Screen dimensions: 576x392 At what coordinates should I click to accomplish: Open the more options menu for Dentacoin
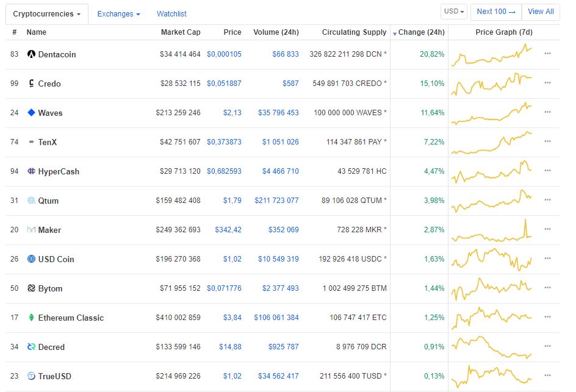pyautogui.click(x=547, y=54)
